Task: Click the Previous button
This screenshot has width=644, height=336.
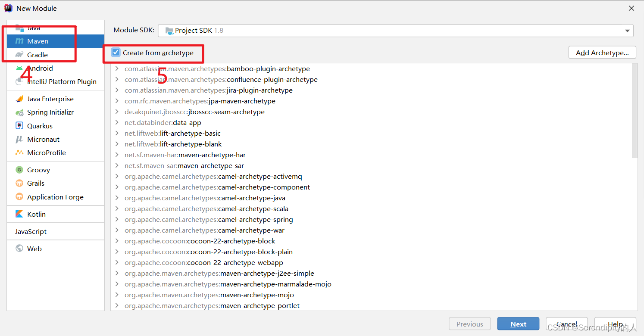Action: [470, 324]
